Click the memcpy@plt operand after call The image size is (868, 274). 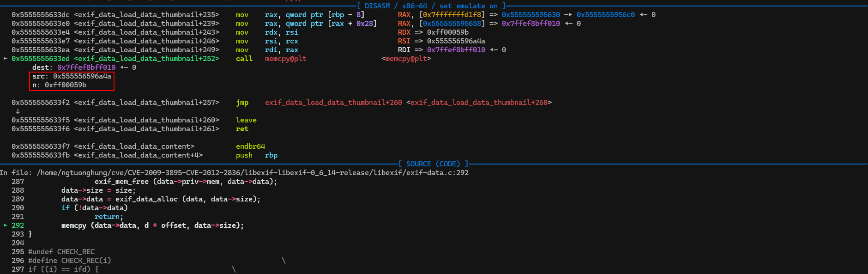pyautogui.click(x=285, y=59)
